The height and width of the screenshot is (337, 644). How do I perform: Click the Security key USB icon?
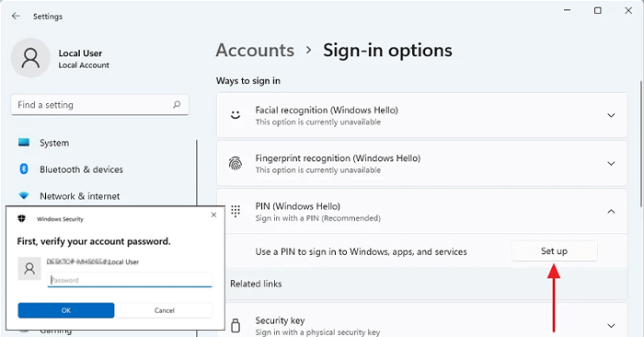click(236, 325)
